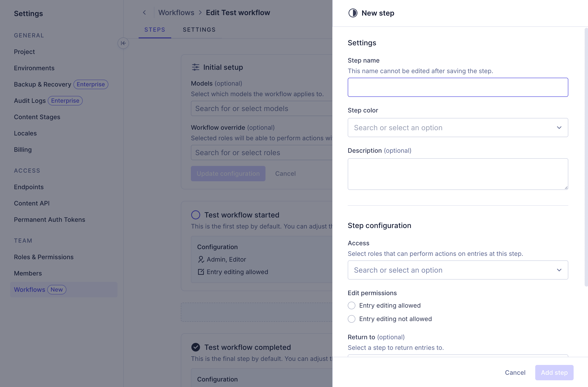Click the back chevron before Workflows
This screenshot has height=387, width=588.
point(144,13)
